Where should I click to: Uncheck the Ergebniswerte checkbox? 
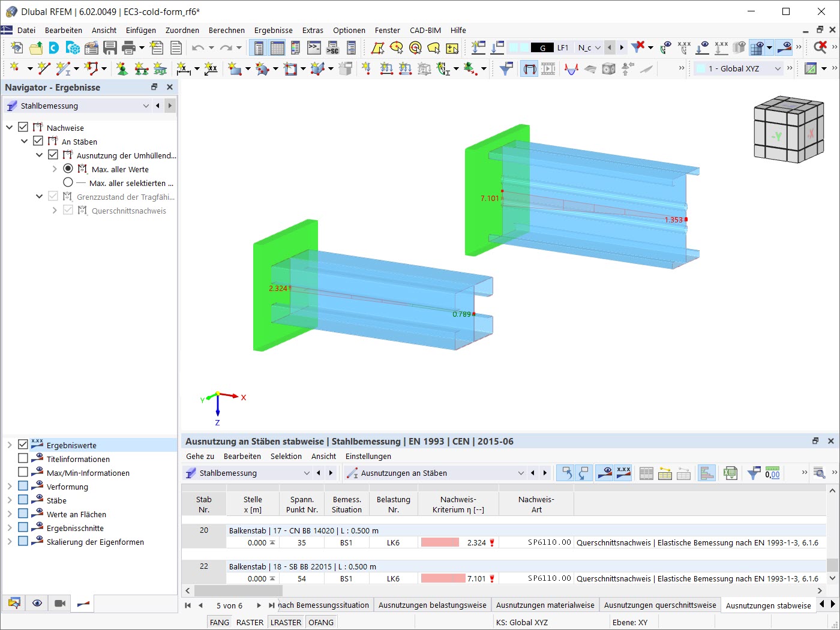click(23, 445)
